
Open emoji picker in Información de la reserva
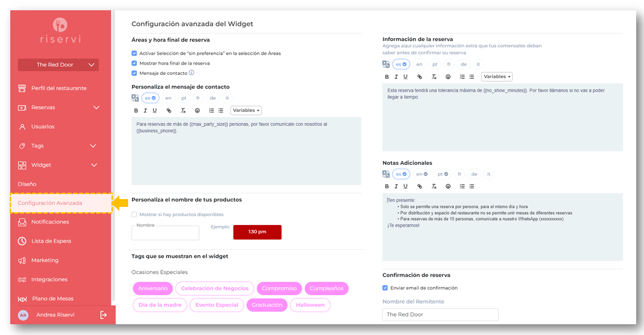click(x=448, y=77)
